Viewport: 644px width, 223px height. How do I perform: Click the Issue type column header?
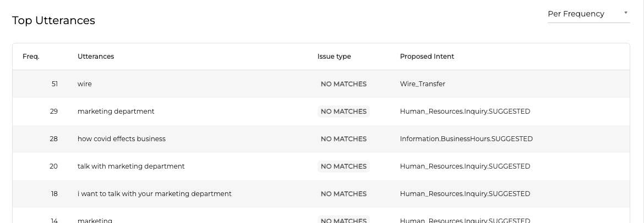point(334,57)
